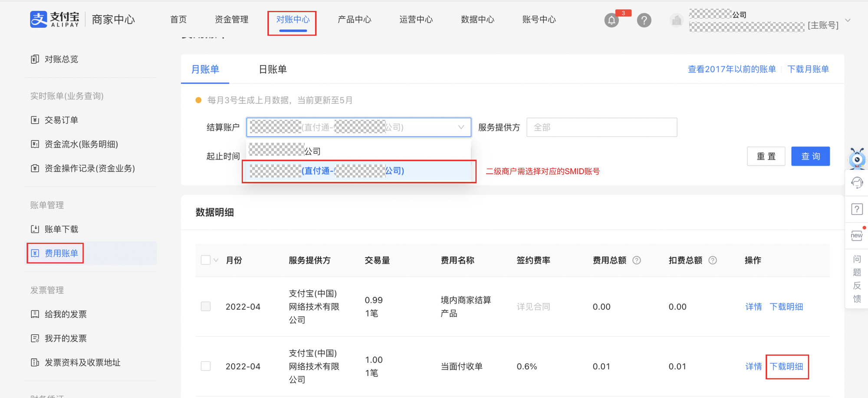Check the first 2022-04 row checkbox
The image size is (868, 398).
point(205,306)
